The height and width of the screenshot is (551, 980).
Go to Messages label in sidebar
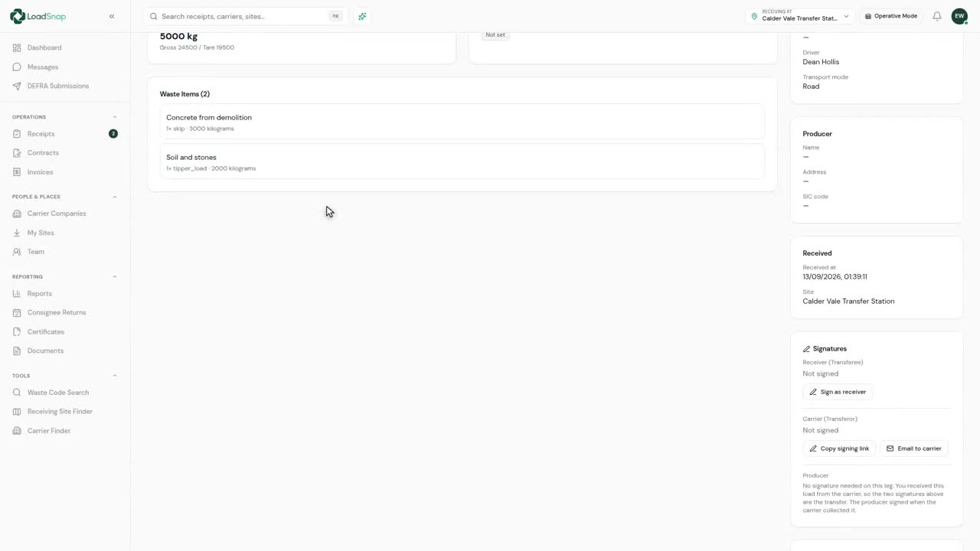43,67
